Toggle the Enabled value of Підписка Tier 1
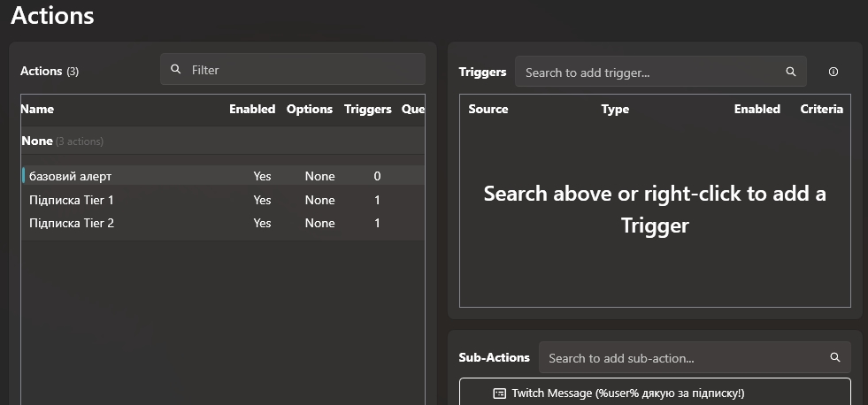The image size is (868, 405). point(262,200)
